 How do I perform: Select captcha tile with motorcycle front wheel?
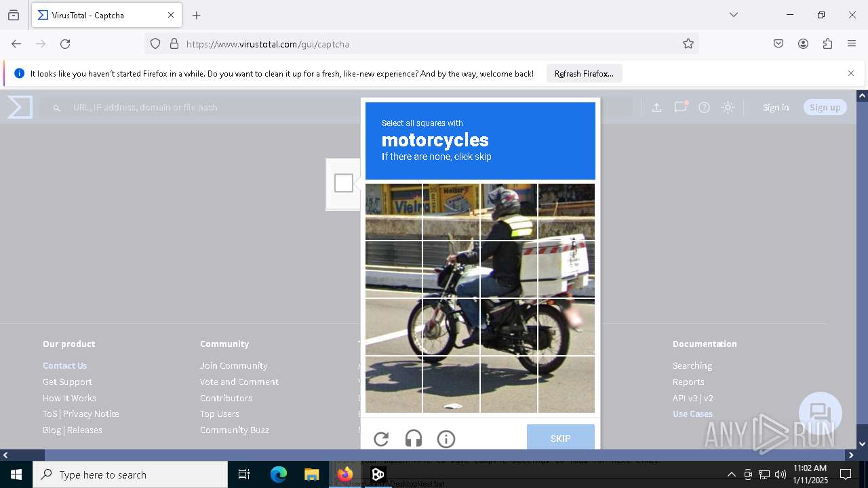(x=451, y=327)
